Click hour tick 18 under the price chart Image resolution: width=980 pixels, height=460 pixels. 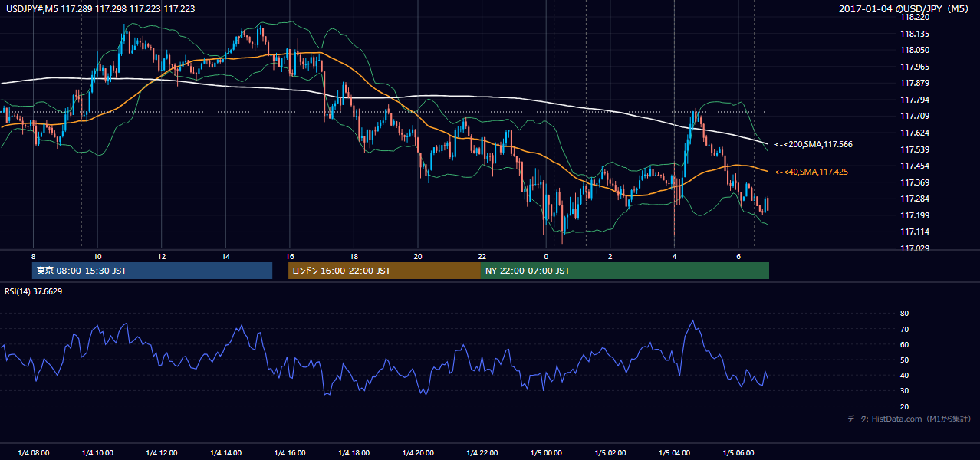(x=354, y=256)
